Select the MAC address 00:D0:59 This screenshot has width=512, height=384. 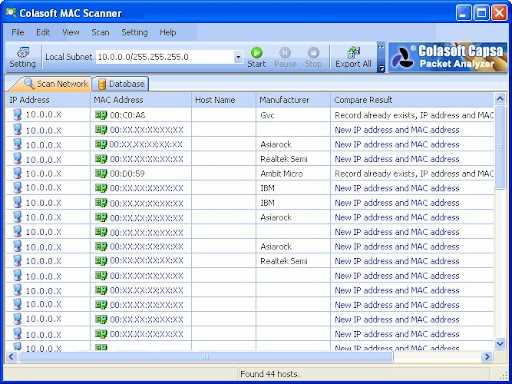coord(127,174)
